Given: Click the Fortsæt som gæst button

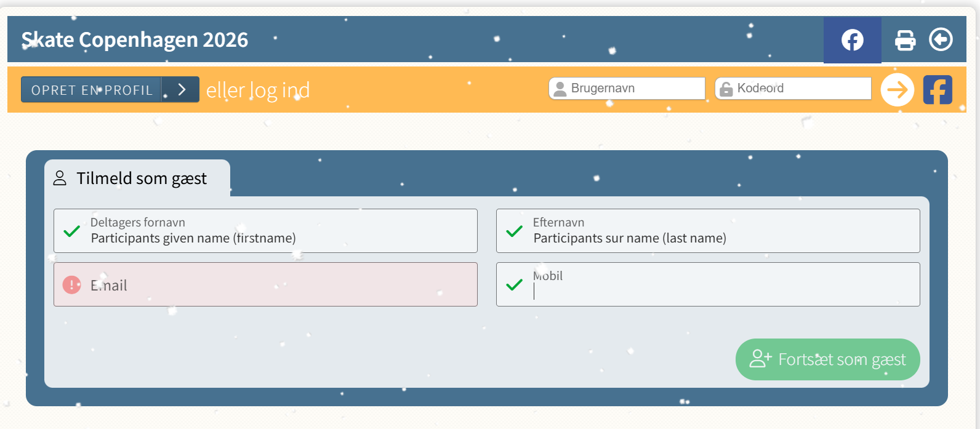Looking at the screenshot, I should click(827, 359).
